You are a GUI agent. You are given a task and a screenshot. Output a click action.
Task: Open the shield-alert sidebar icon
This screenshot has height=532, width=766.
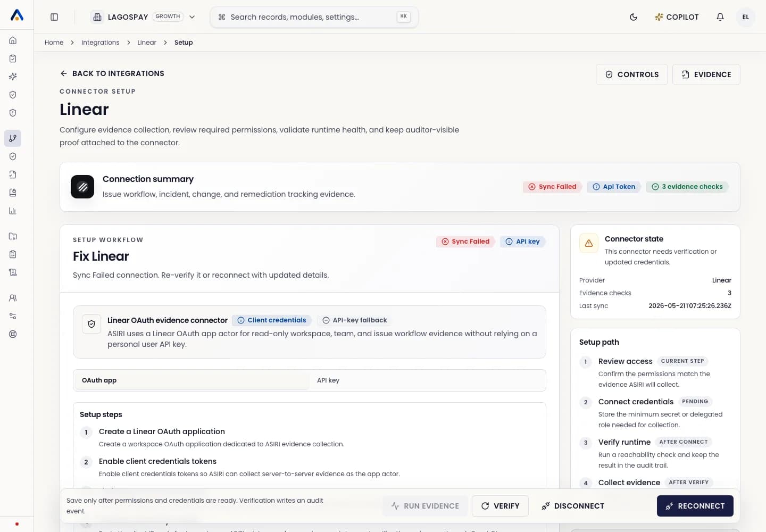(x=13, y=113)
